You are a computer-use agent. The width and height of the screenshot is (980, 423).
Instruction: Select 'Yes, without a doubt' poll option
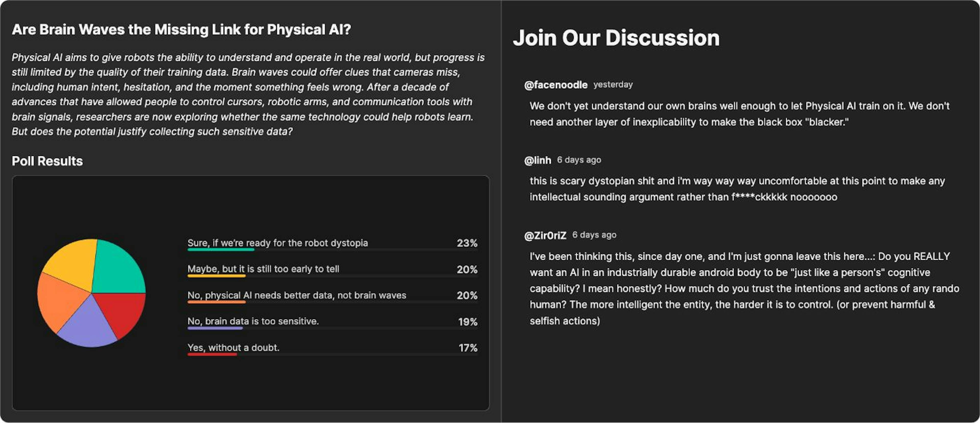coord(332,348)
